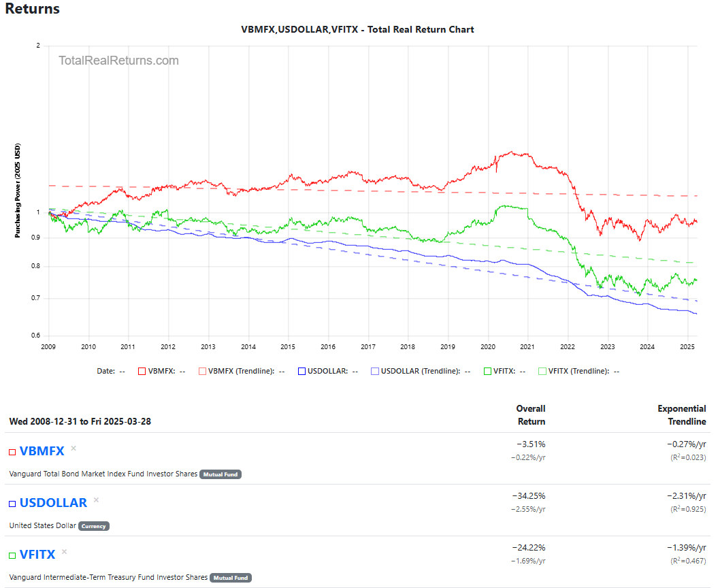Click the Mutual Fund badge under VFITX
The width and height of the screenshot is (718, 588).
pos(231,578)
